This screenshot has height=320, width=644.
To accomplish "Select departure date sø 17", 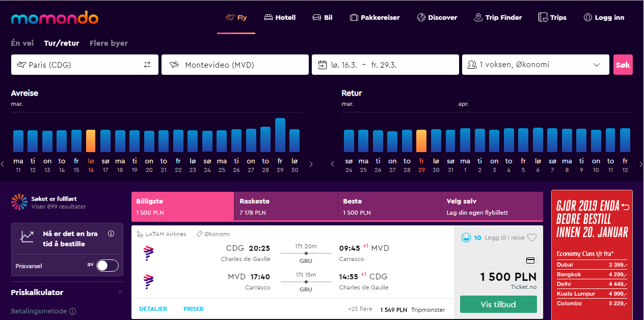I will 105,165.
